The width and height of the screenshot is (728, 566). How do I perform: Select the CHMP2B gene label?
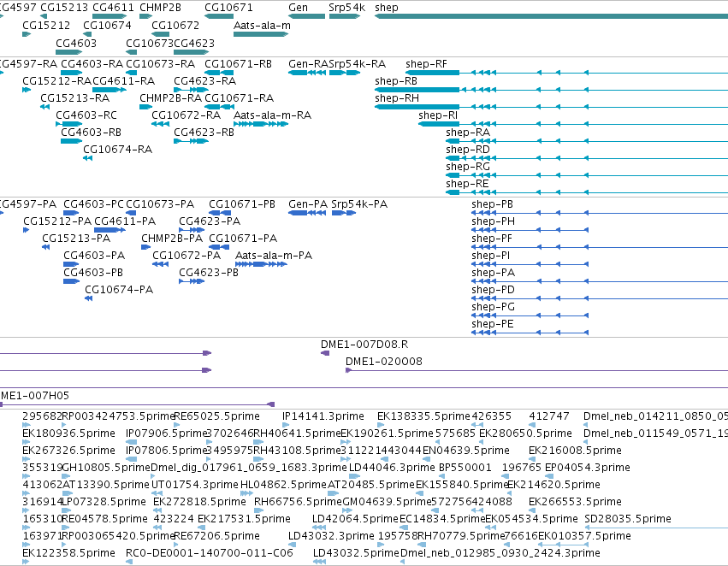click(x=160, y=8)
